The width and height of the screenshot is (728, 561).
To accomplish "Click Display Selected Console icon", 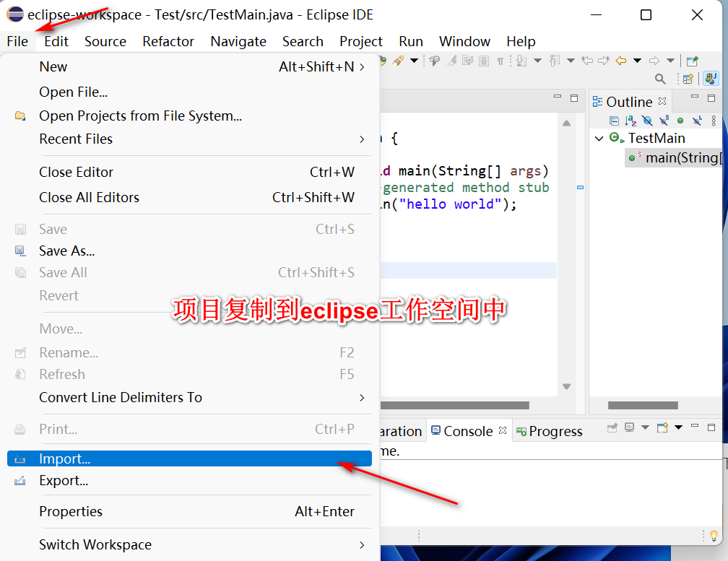I will [629, 427].
